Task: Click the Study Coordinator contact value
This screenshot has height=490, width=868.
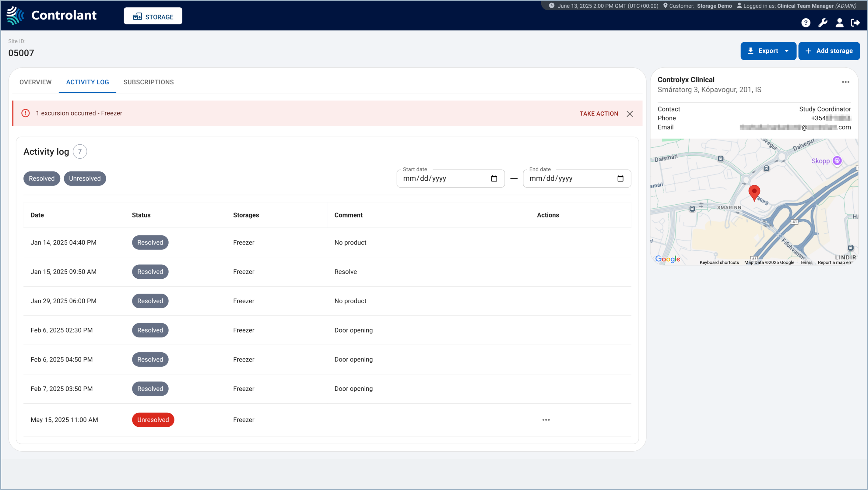Action: [x=825, y=109]
